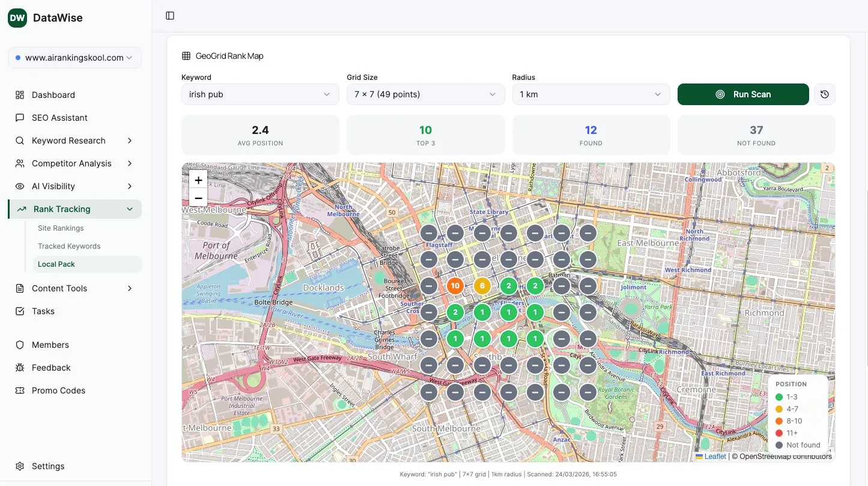
Task: Click the DataWise DW logo
Action: click(17, 18)
